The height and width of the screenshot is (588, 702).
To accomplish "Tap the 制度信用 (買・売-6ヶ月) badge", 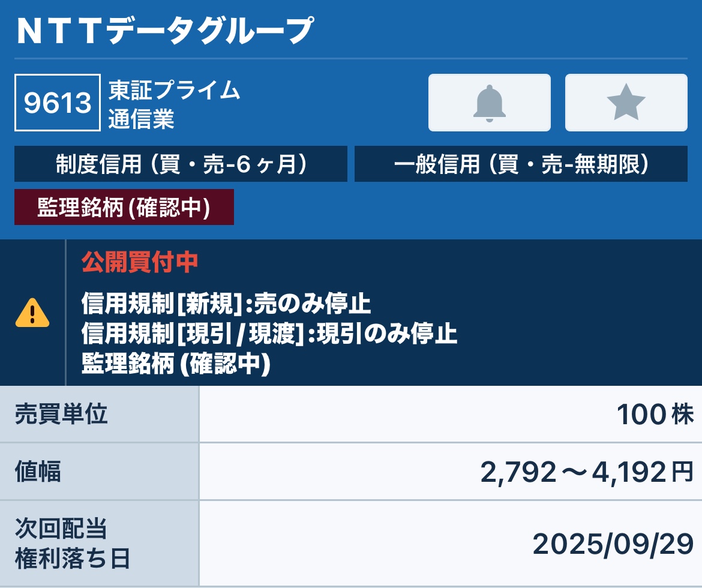I will [181, 163].
